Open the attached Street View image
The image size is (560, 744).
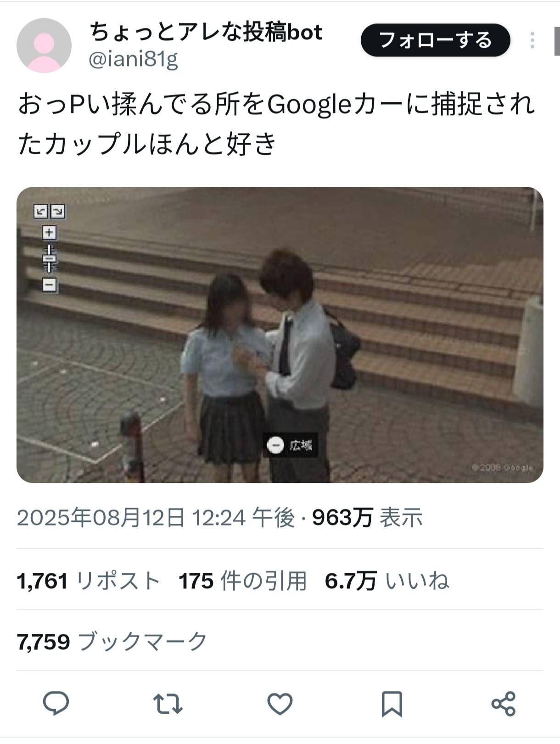pos(280,335)
